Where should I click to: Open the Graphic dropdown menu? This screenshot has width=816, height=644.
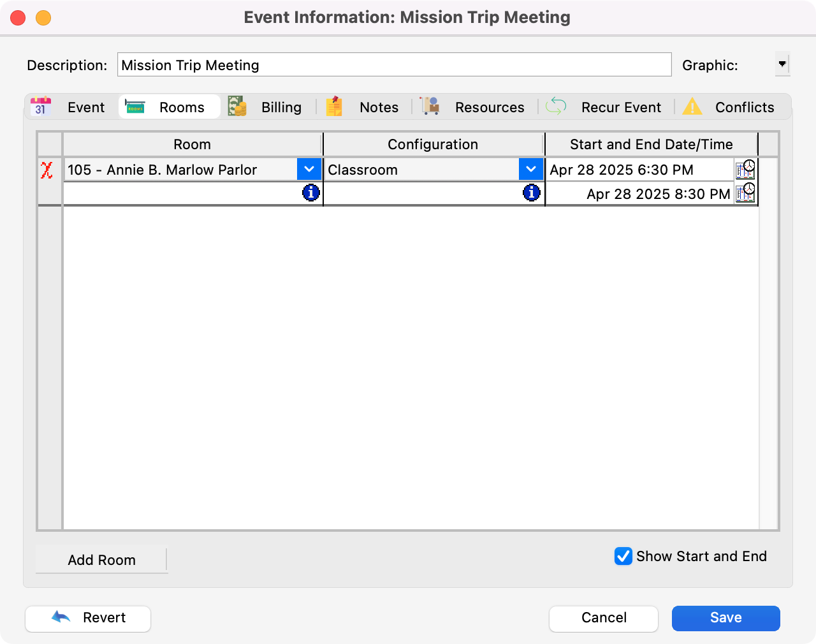tap(782, 64)
